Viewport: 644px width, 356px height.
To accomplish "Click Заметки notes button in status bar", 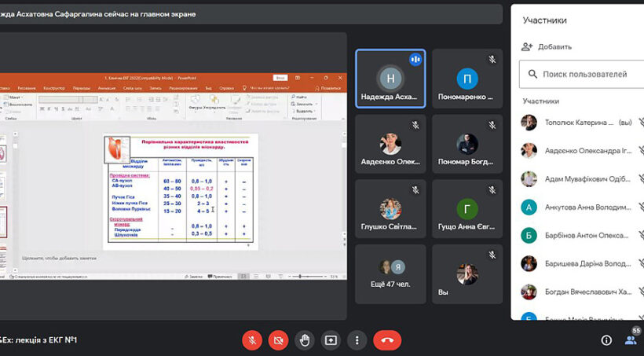I will [193, 277].
